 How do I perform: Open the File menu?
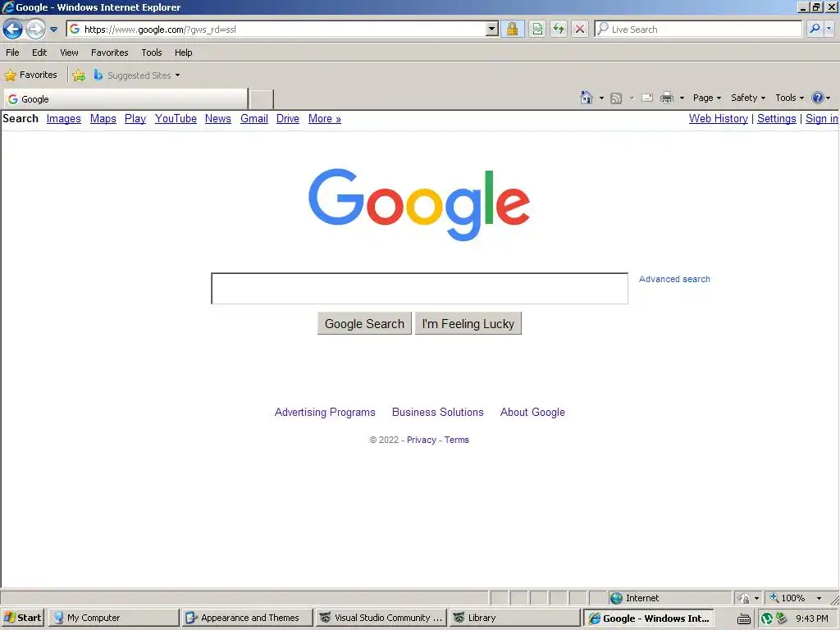pos(12,52)
